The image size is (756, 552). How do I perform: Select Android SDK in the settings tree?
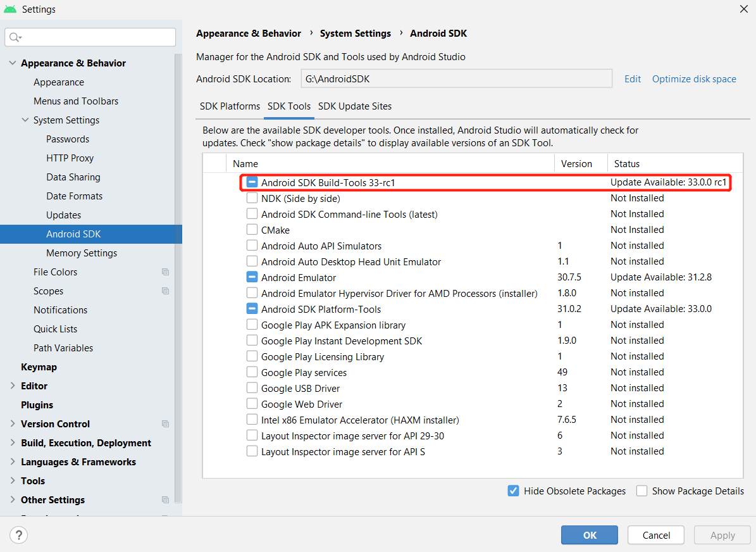click(91, 234)
